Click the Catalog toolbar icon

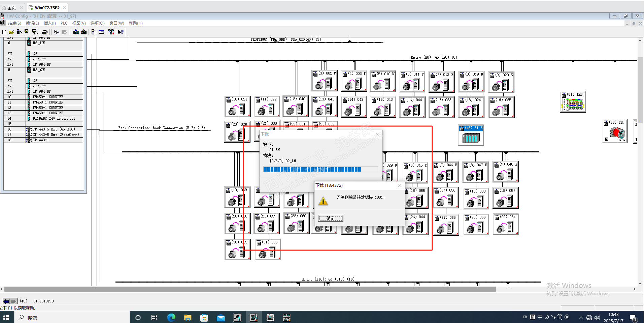pyautogui.click(x=94, y=32)
